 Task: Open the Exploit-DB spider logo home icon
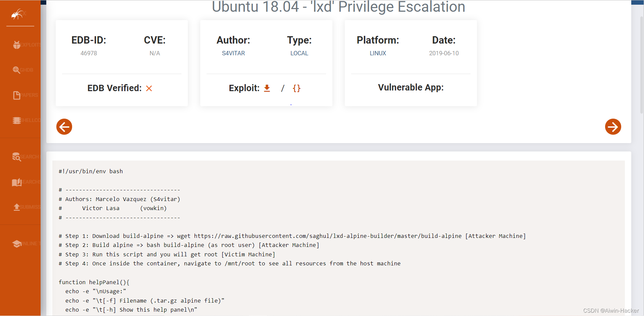tap(17, 14)
